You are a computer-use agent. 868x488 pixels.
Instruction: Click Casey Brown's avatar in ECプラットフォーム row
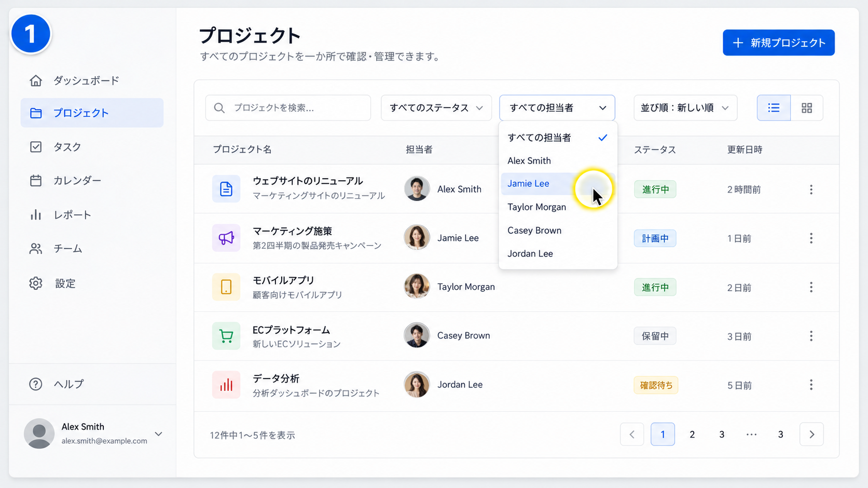pyautogui.click(x=417, y=335)
